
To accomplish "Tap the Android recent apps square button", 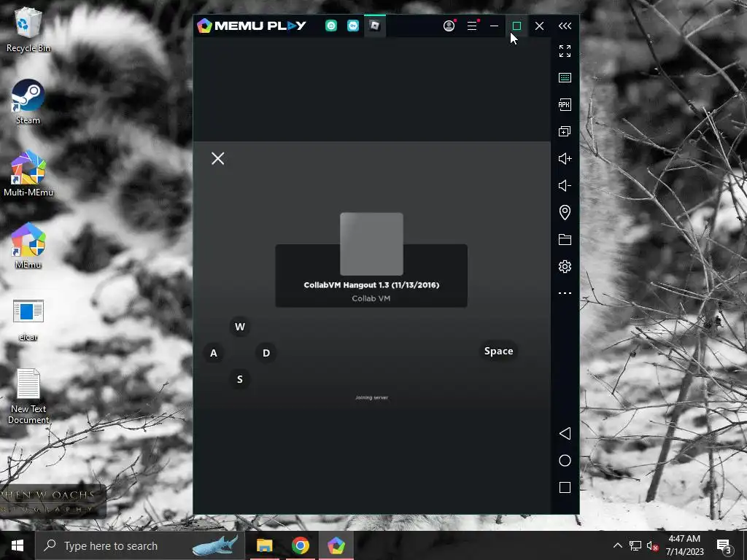I will click(x=565, y=488).
